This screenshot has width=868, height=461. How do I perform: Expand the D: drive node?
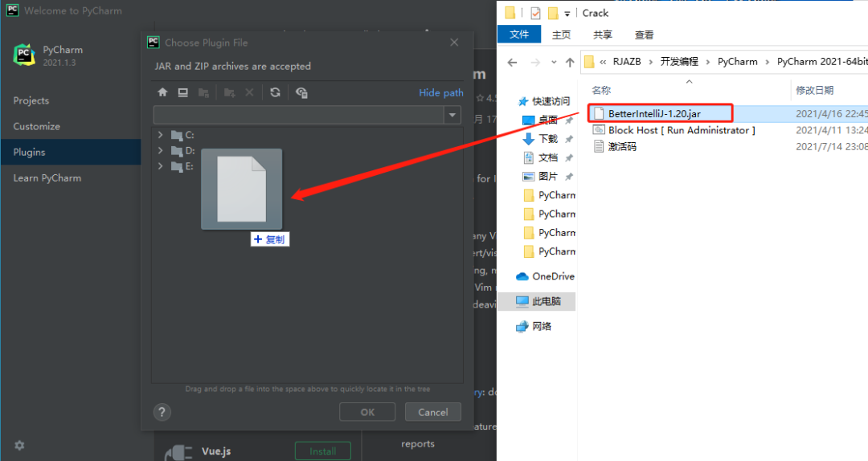[161, 150]
